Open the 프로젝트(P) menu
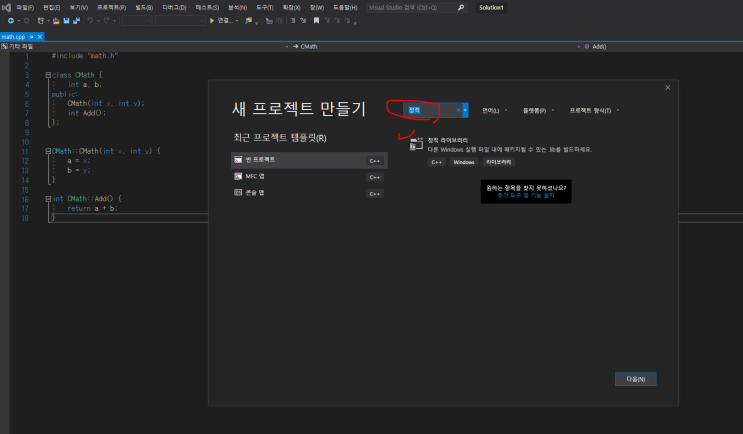This screenshot has height=434, width=743. 111,8
